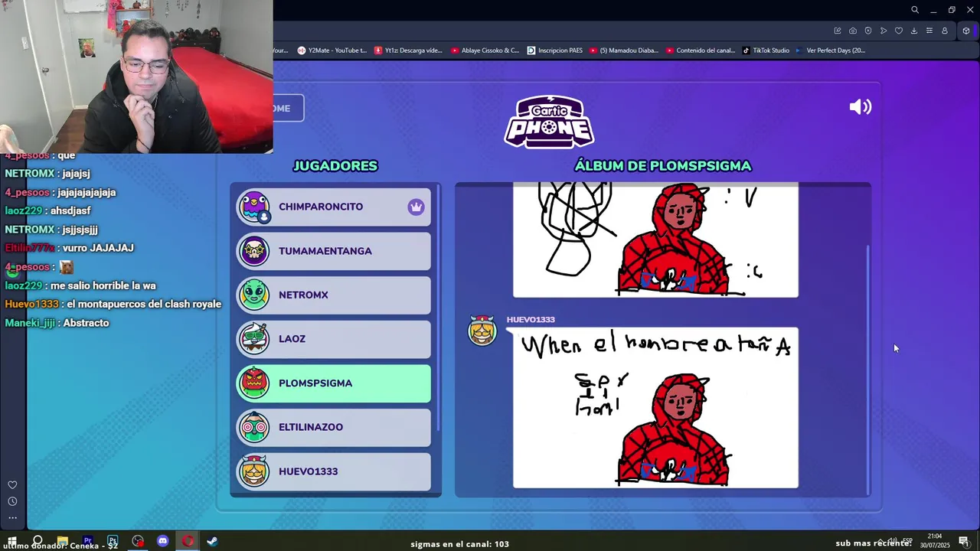The image size is (980, 551).
Task: Open File Explorer from the taskbar
Action: pos(63,541)
